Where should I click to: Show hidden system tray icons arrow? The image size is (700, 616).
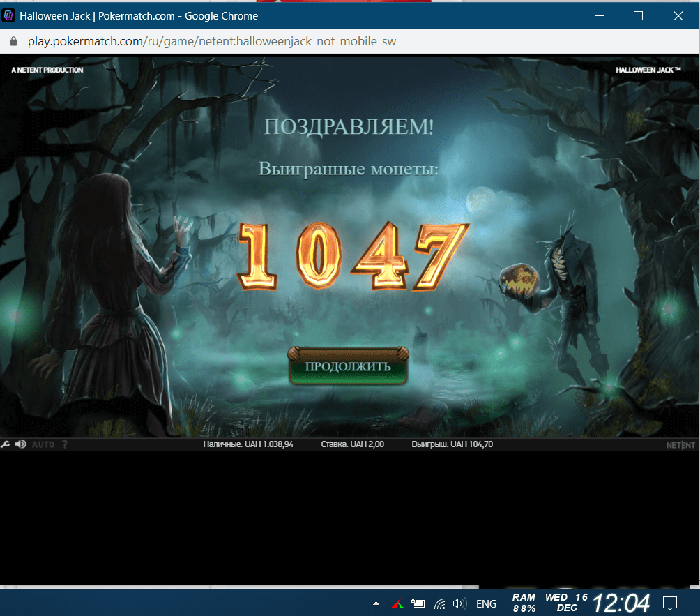(x=376, y=603)
